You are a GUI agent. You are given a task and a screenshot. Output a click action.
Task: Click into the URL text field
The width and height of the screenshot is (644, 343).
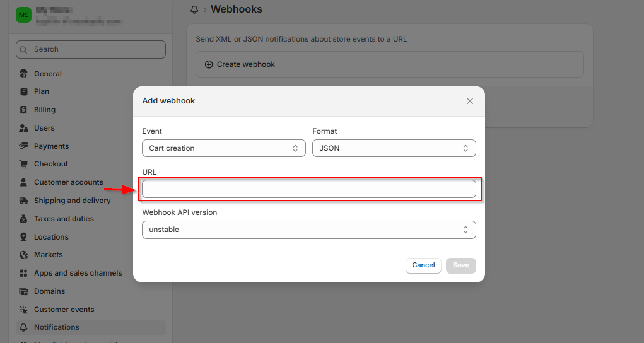308,189
